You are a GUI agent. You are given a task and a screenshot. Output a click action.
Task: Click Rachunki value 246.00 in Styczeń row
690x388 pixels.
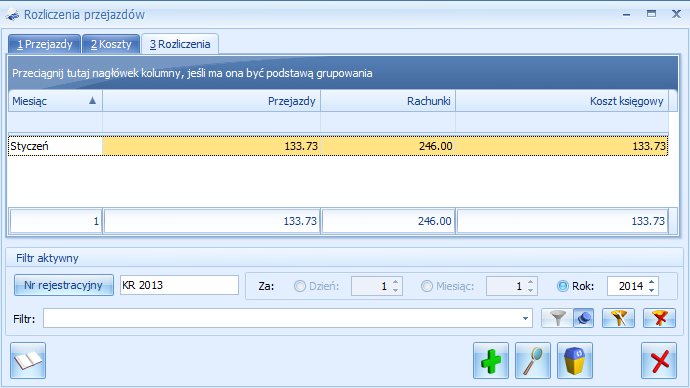tap(388, 146)
